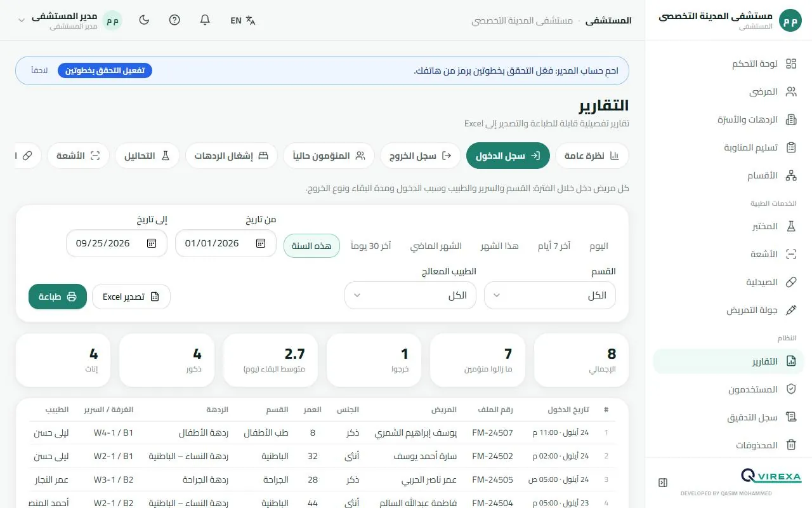Screen dimensions: 812x508
Task: Select آخر 7 أيام date range
Action: (554, 246)
